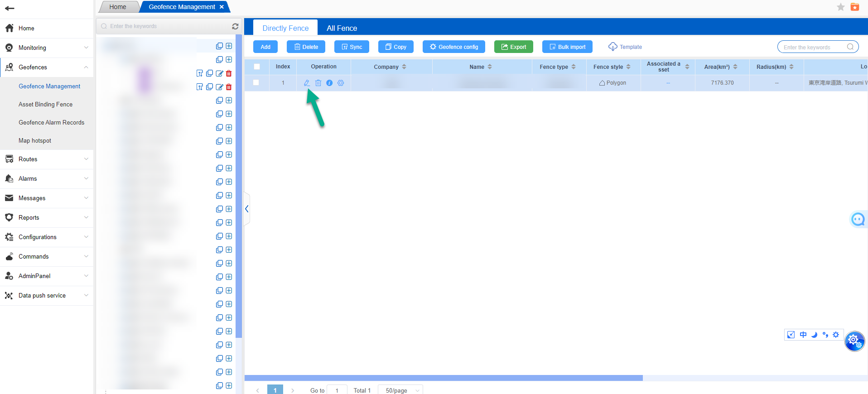Click the green Export button
The height and width of the screenshot is (394, 868).
513,47
